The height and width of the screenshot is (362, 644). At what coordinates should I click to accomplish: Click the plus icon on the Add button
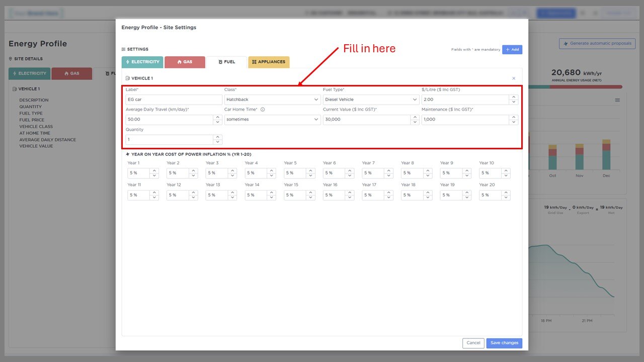coord(507,49)
